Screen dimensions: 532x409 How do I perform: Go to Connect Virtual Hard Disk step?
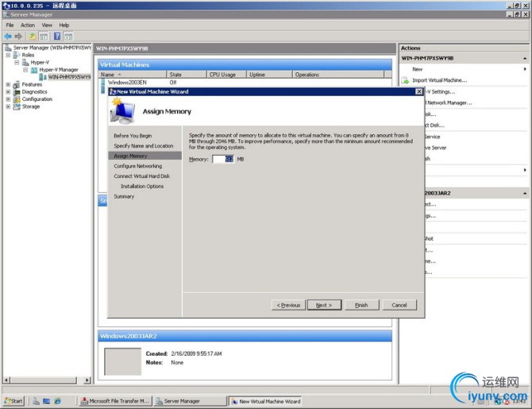pos(142,176)
